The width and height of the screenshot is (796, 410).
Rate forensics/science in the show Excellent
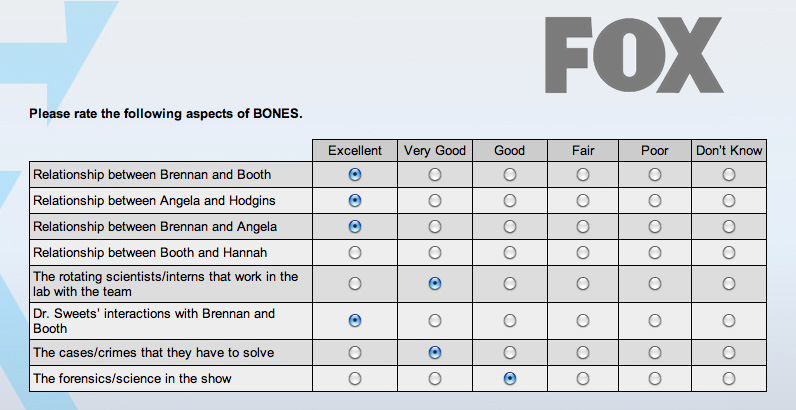coord(355,379)
